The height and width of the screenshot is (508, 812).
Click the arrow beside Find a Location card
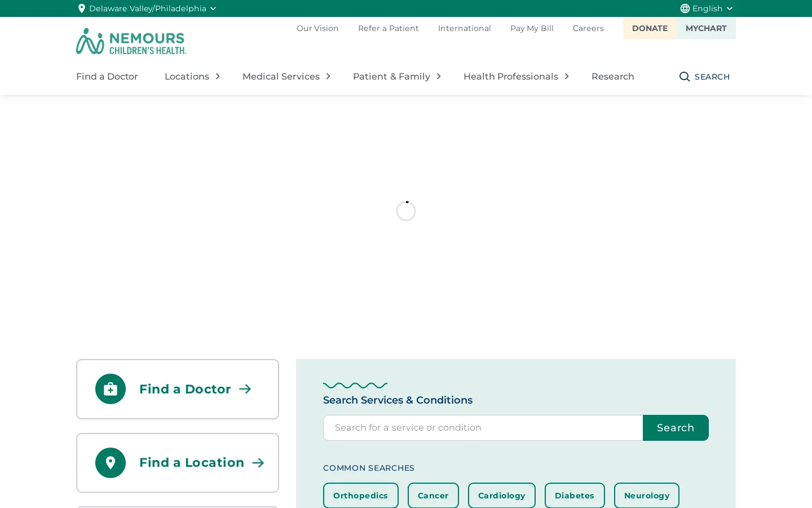coord(258,463)
